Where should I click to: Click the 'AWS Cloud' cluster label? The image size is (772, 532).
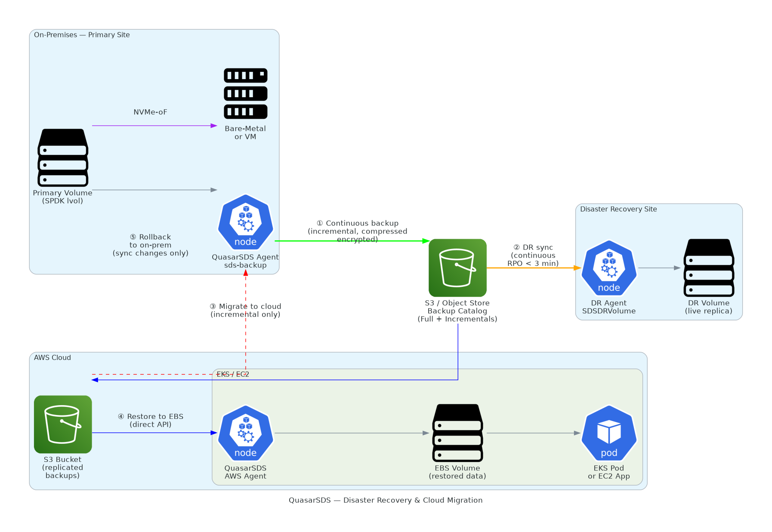coord(52,357)
